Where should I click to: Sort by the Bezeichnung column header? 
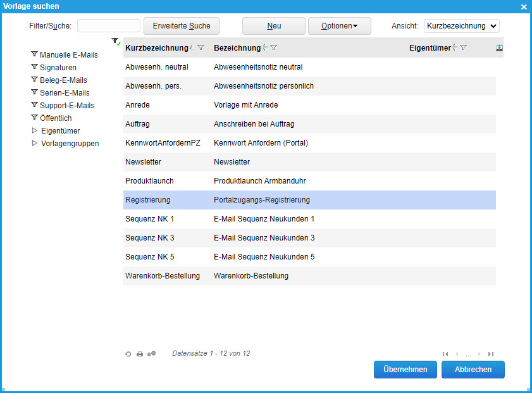pyautogui.click(x=237, y=48)
